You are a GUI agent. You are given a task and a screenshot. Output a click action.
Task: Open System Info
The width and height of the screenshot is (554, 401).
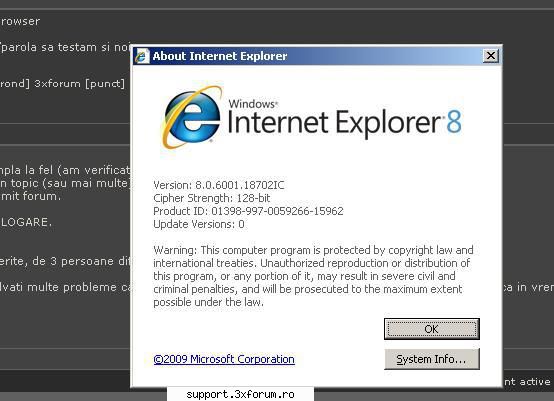(x=431, y=359)
